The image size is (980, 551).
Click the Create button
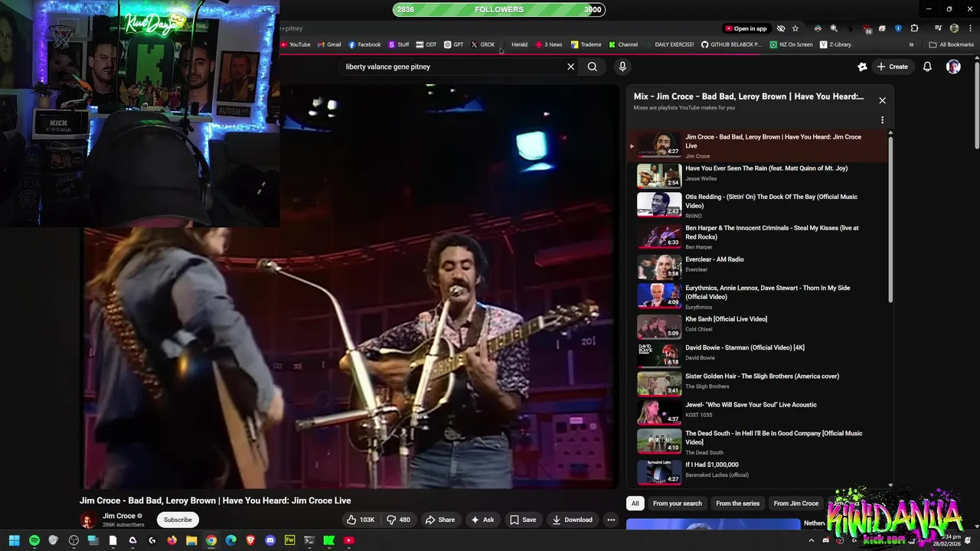coord(893,67)
